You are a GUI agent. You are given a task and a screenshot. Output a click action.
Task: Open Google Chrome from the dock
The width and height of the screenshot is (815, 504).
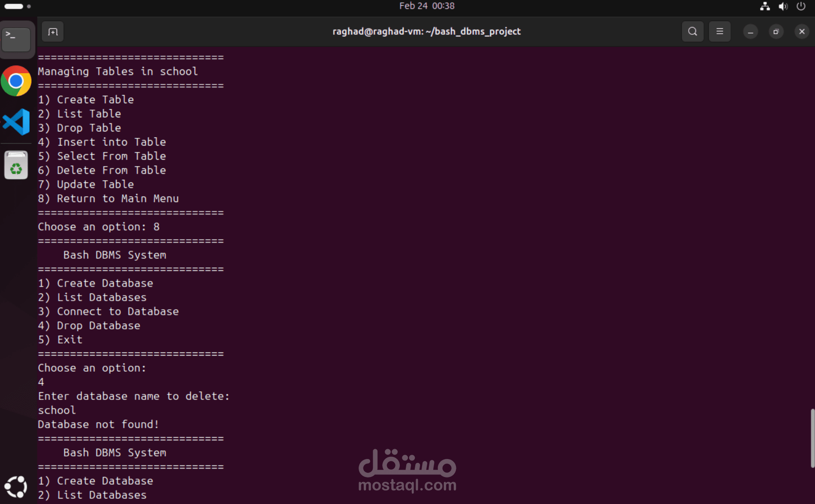(16, 81)
